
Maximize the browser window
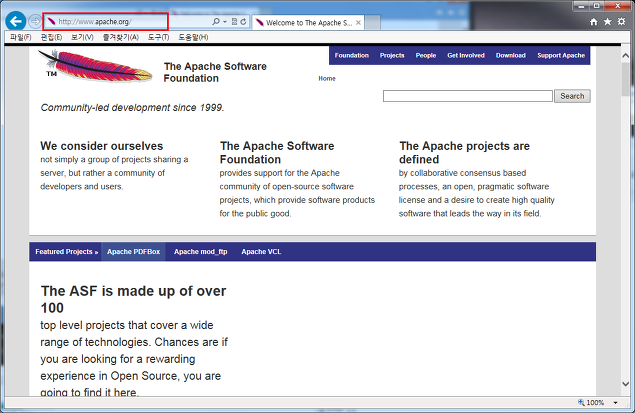(597, 6)
